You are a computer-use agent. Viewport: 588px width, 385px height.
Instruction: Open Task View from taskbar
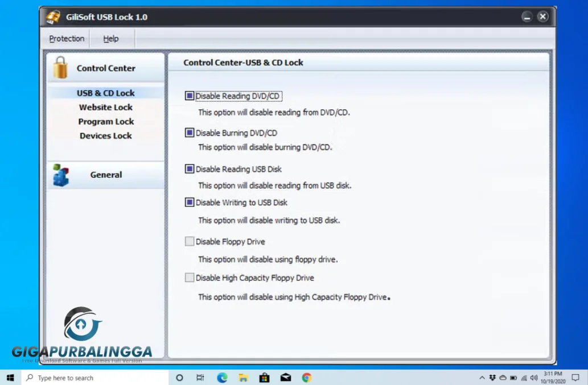(200, 378)
